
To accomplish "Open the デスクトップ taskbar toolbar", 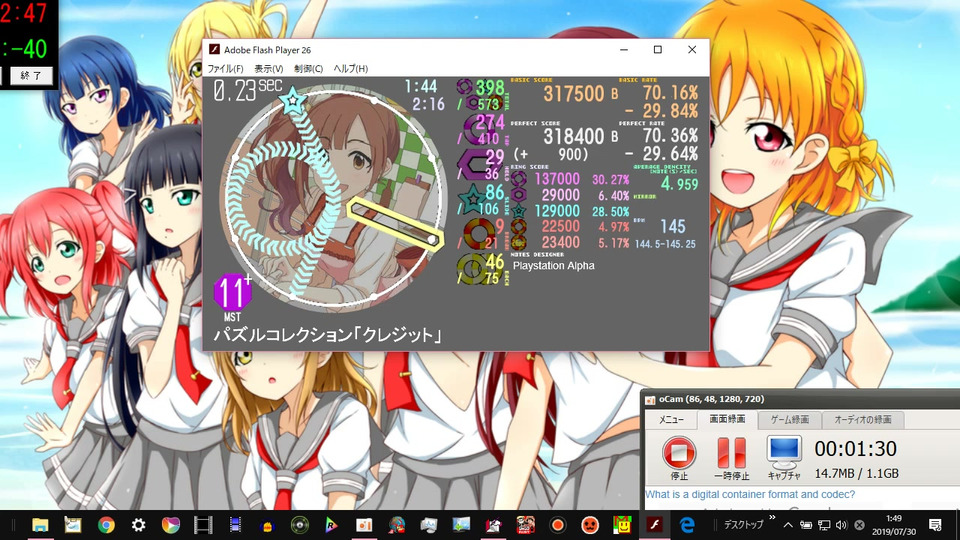I will tap(743, 525).
